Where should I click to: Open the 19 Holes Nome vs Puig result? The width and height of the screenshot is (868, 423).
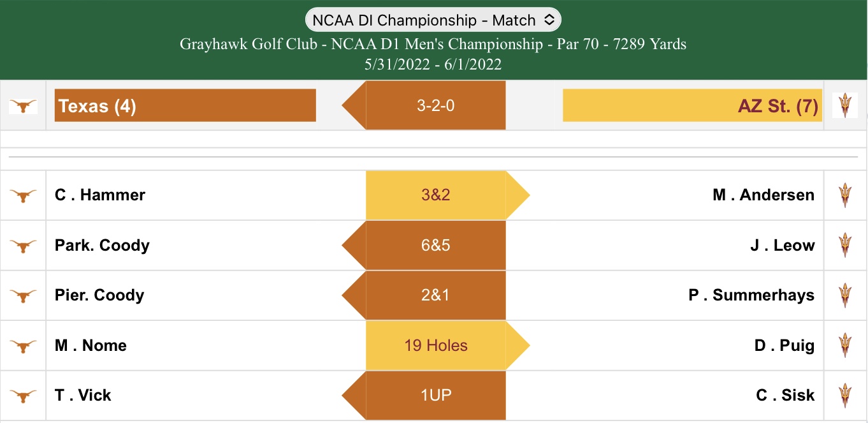(436, 346)
